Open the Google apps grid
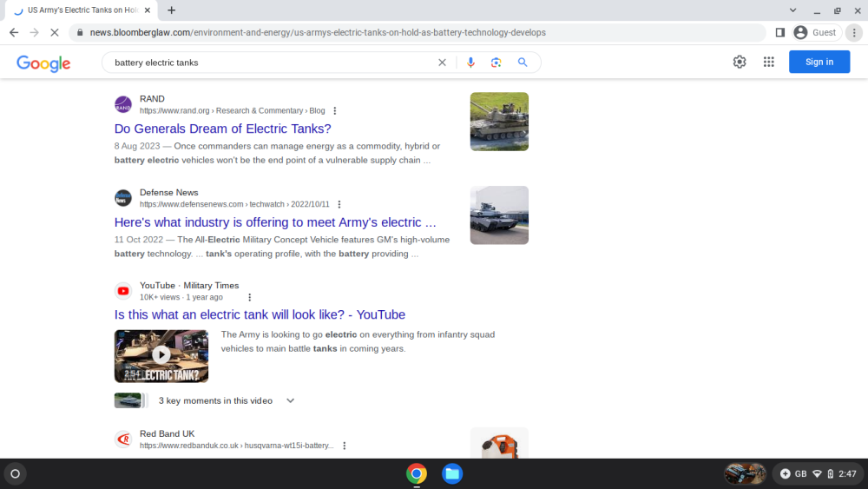 point(769,62)
